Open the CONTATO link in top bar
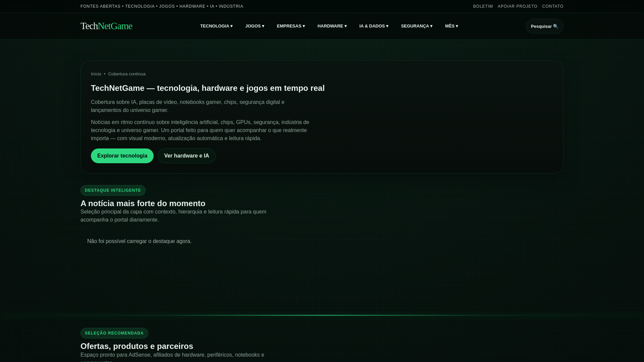Image resolution: width=644 pixels, height=362 pixels. click(553, 6)
